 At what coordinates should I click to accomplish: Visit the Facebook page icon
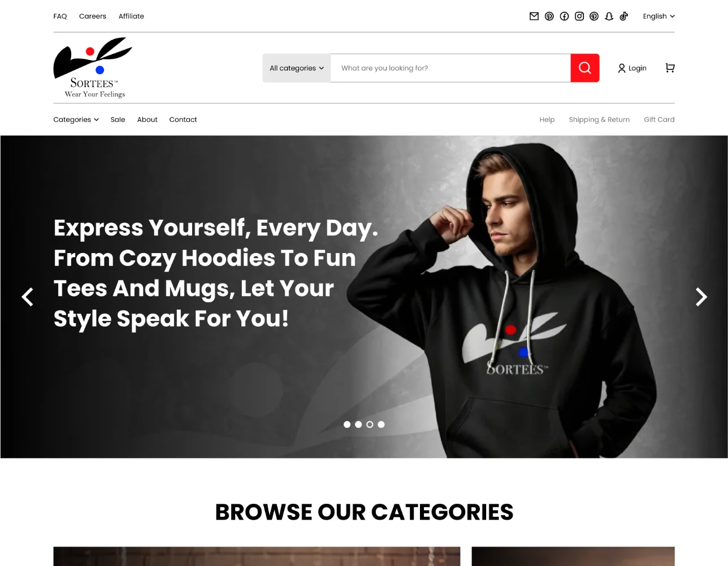564,16
